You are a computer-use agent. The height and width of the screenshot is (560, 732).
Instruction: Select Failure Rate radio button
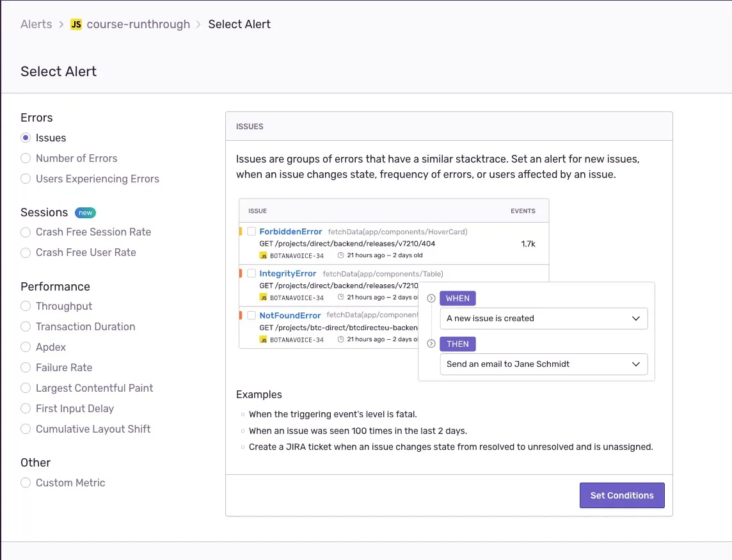coord(26,367)
